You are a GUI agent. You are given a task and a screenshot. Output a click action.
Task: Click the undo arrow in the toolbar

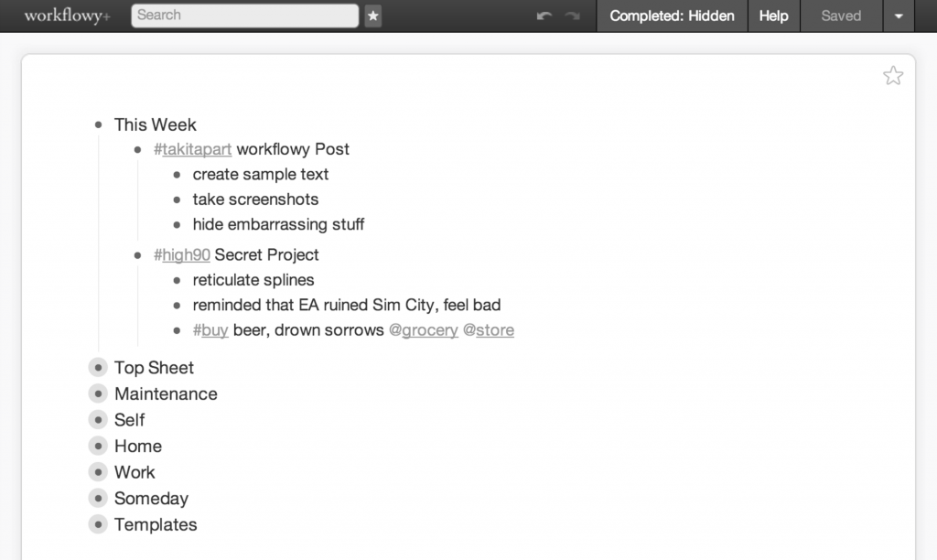[544, 15]
